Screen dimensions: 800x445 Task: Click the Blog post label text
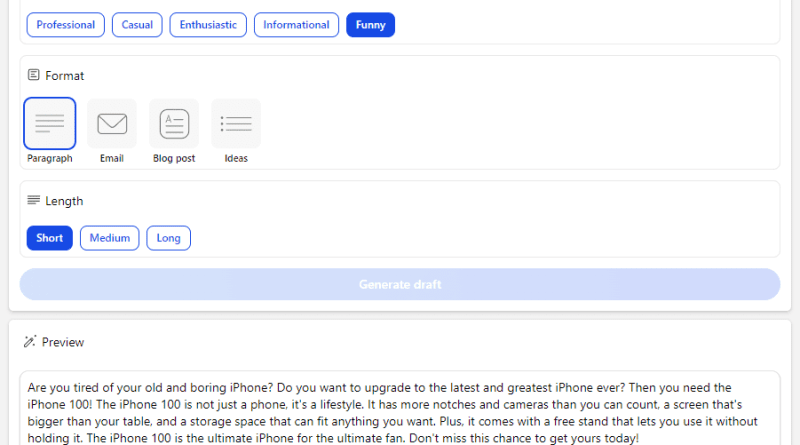click(x=174, y=158)
